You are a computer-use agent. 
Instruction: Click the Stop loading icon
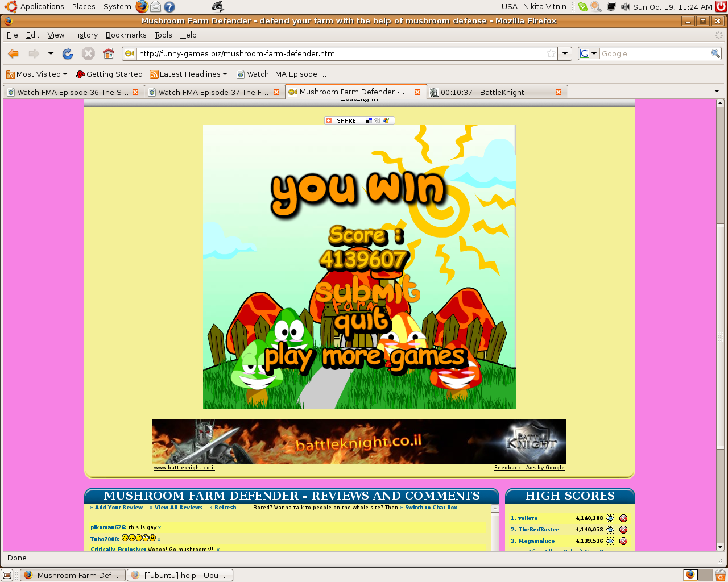coord(88,53)
